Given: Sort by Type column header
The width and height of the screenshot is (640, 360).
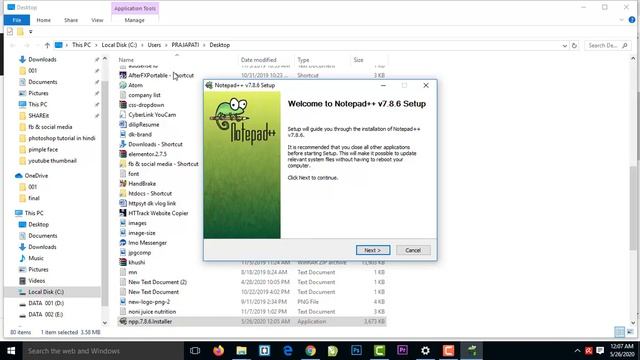Looking at the screenshot, I should tap(303, 60).
